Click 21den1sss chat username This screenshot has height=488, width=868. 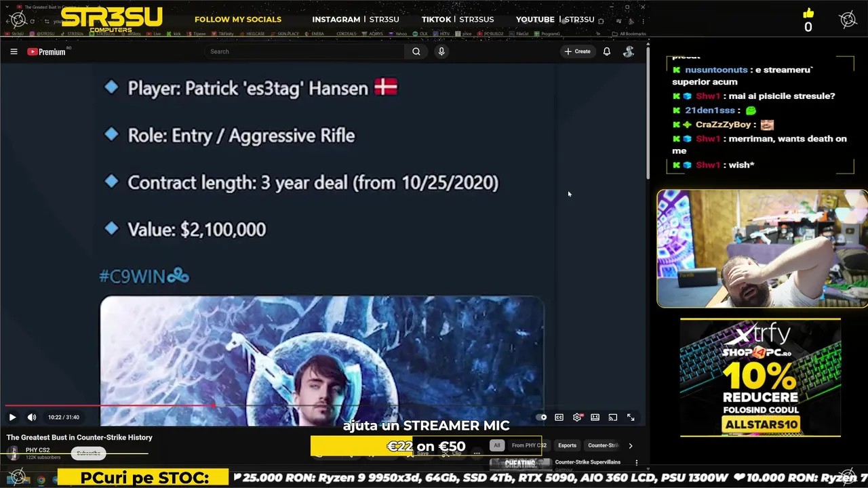point(710,110)
